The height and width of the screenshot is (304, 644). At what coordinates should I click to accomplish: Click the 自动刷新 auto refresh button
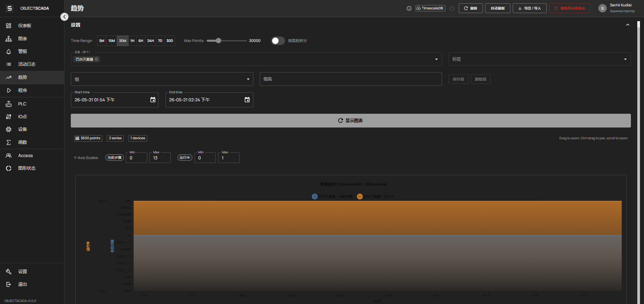click(x=498, y=8)
